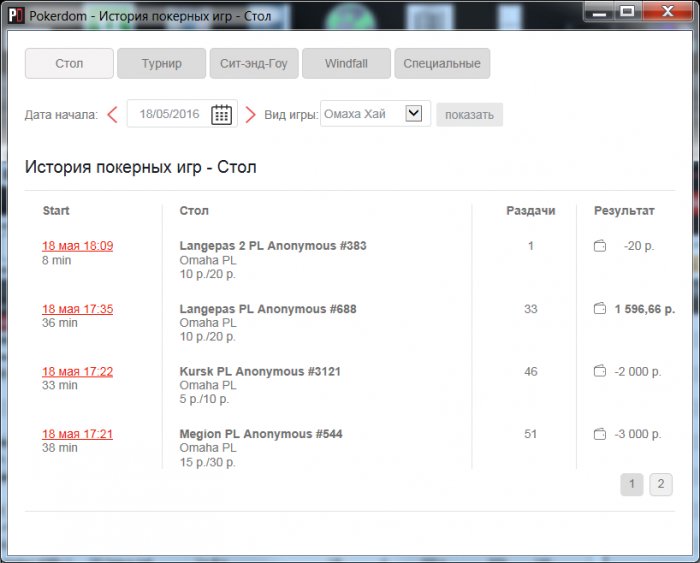
Task: Click the Start column header
Action: 56,211
